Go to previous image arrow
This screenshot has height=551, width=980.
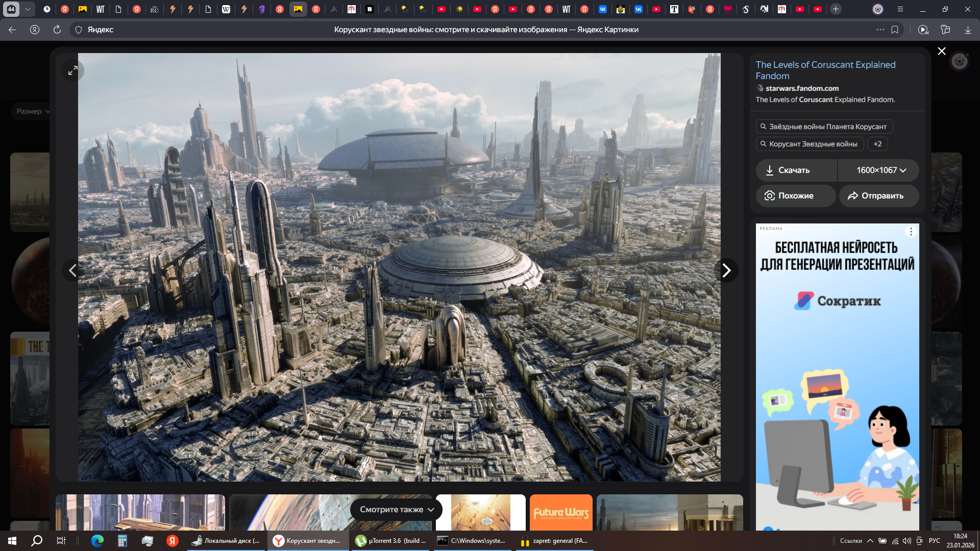[x=73, y=270]
